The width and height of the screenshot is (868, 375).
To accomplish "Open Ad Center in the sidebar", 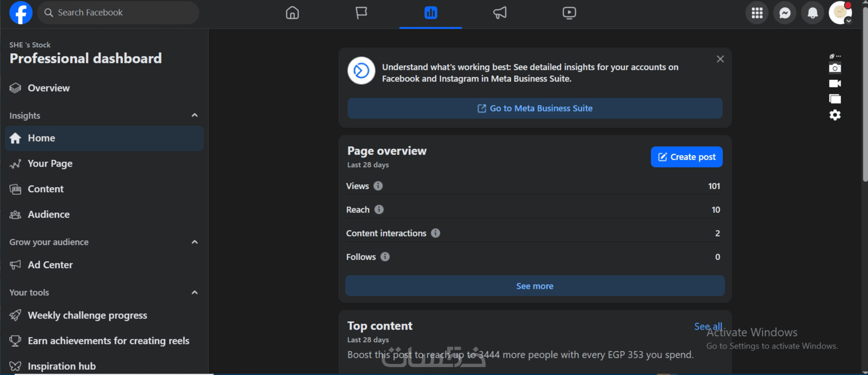I will click(x=104, y=265).
